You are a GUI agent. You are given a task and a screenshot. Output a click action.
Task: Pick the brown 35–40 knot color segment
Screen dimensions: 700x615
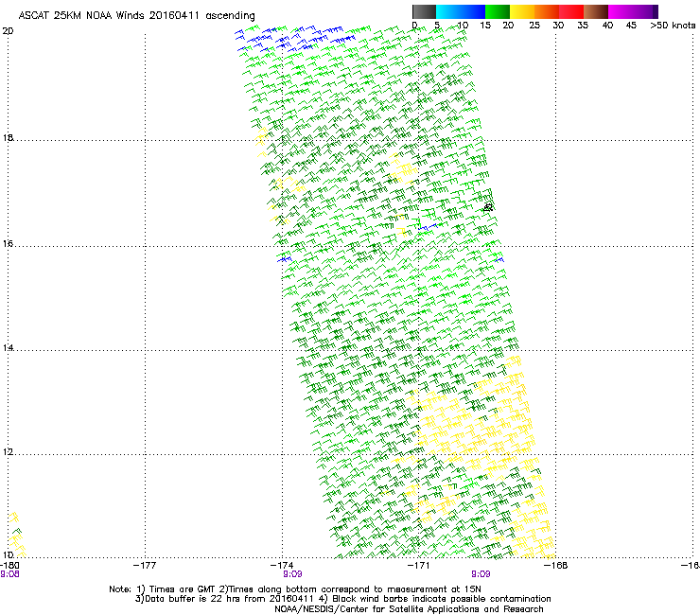coord(596,11)
